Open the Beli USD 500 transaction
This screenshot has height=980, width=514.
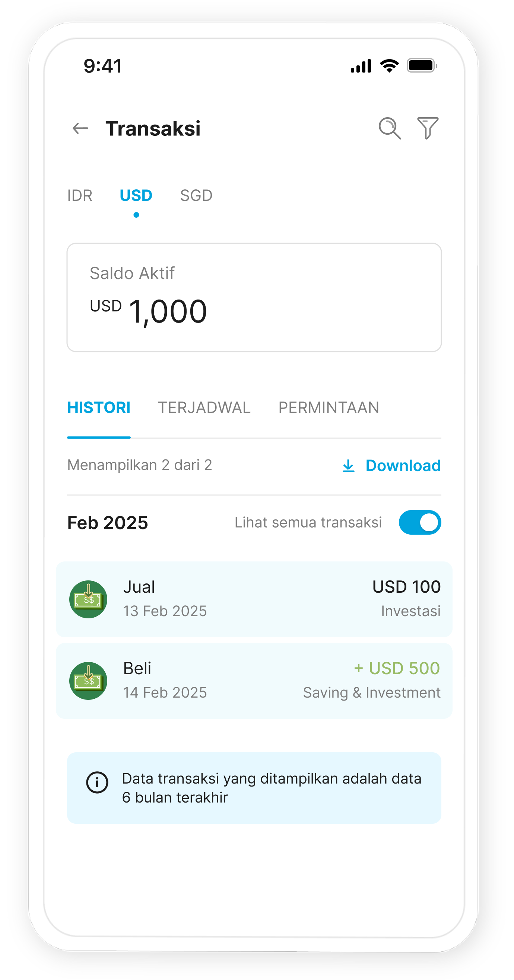coord(254,680)
